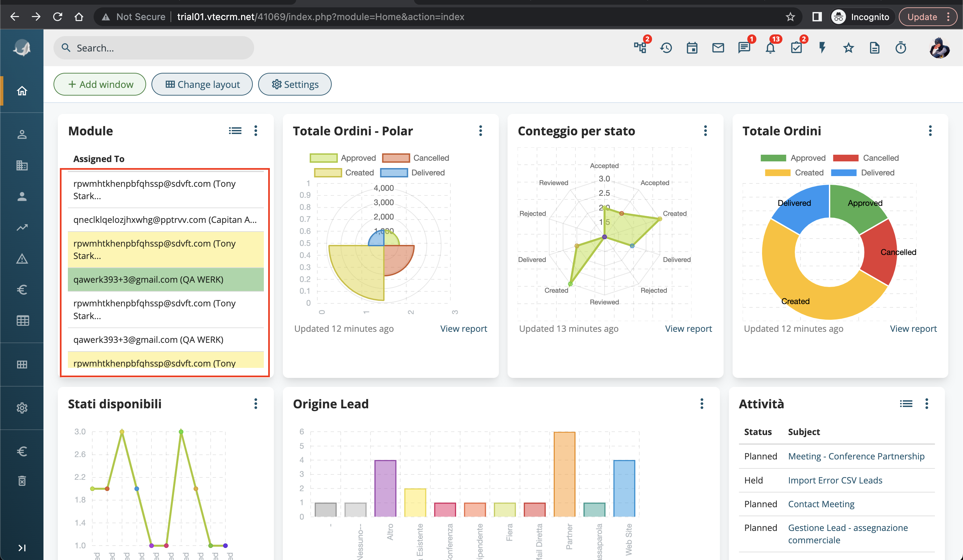The height and width of the screenshot is (560, 963).
Task: Open the user profile avatar
Action: click(939, 48)
